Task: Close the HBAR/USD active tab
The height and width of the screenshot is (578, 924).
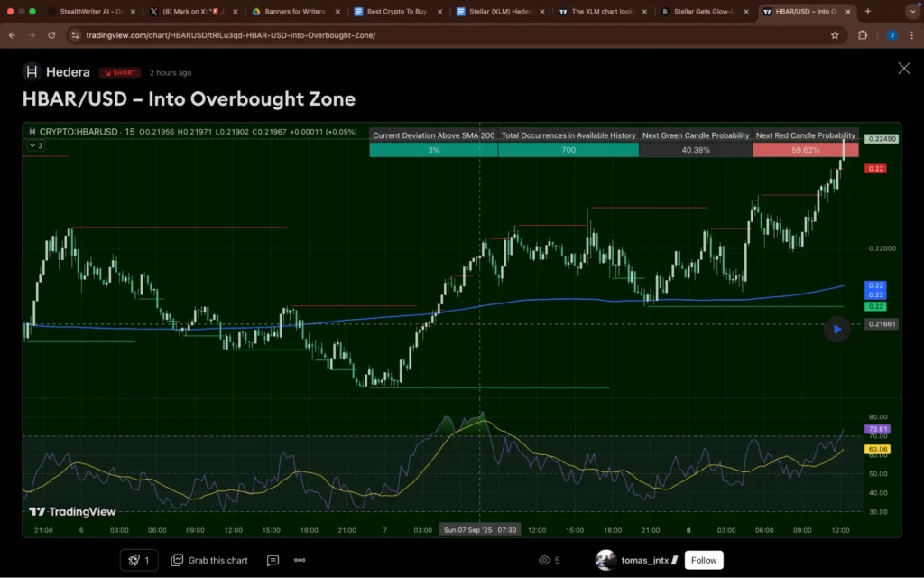Action: click(848, 11)
